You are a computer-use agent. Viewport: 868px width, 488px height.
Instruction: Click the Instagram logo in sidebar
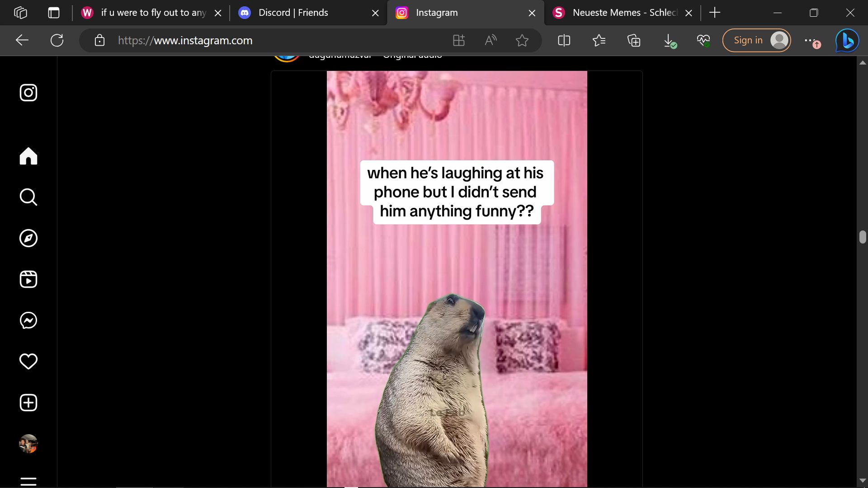[x=28, y=93]
